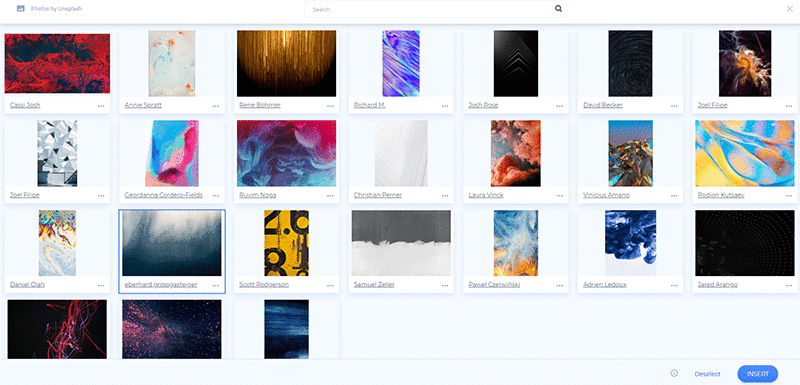This screenshot has height=385, width=800.
Task: Click Deselect to clear the selection
Action: pos(707,374)
